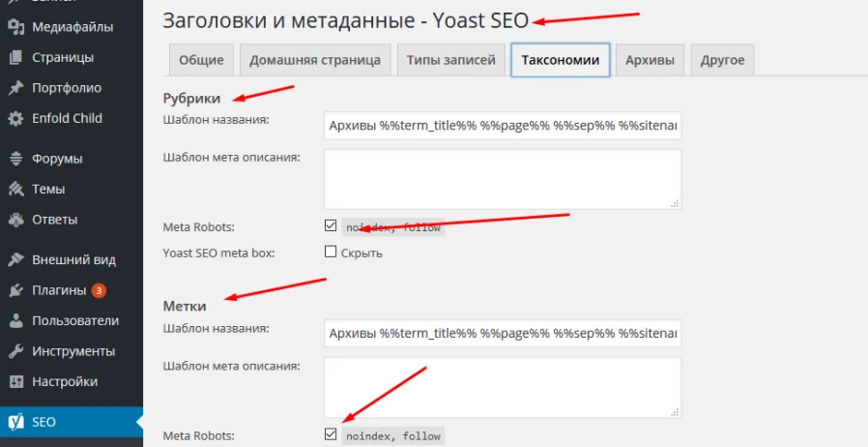Click the Рубрики title template field
Screen dimensions: 868x447
[x=503, y=126]
